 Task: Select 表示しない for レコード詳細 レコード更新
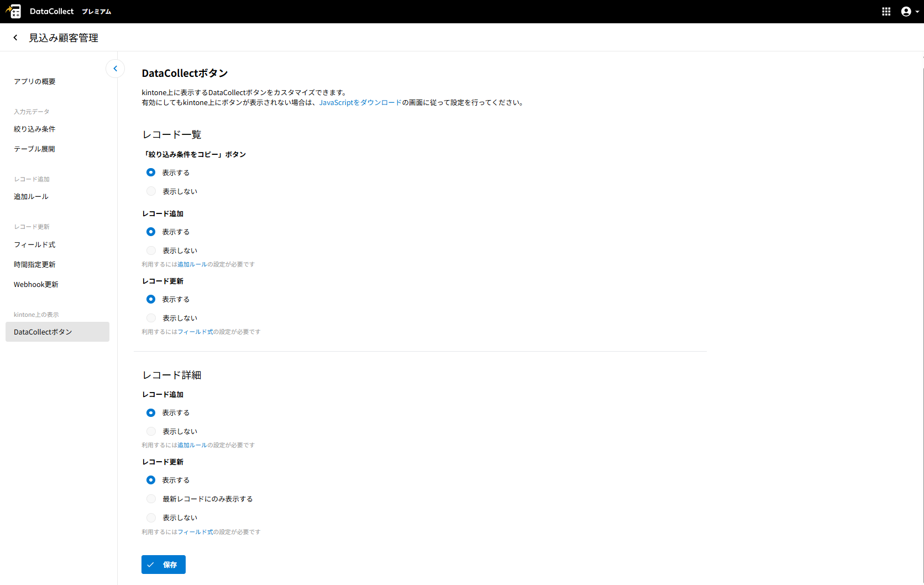[x=151, y=518]
